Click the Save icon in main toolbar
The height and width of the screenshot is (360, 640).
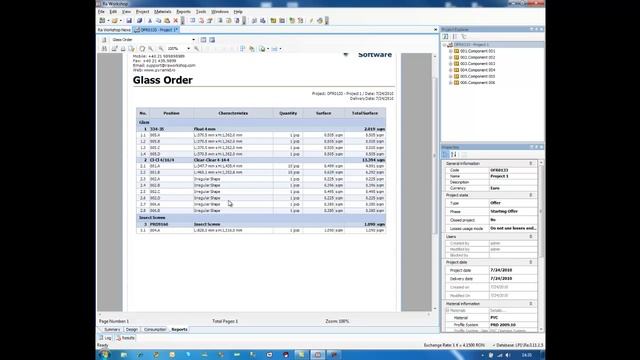point(129,21)
